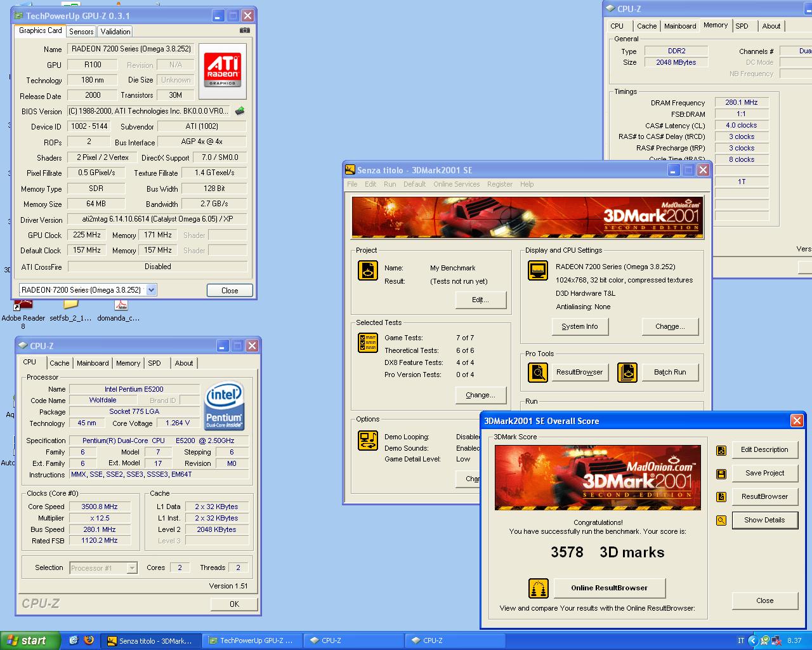Viewport: 812px width, 650px height.
Task: Click the 3578 3D marks score text
Action: [x=607, y=552]
